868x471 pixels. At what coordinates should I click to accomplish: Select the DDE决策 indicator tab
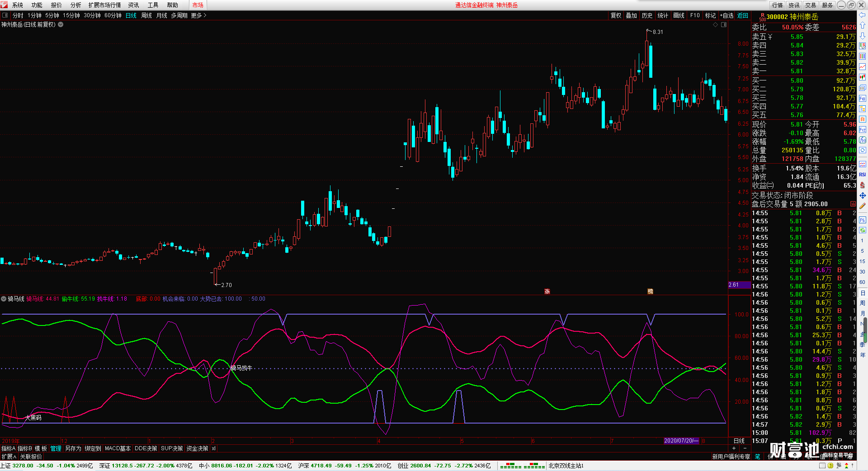[146, 448]
